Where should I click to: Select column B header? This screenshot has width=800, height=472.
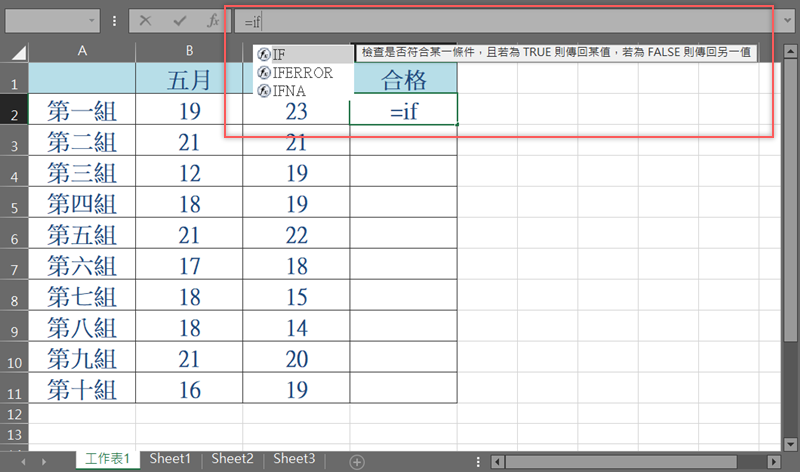point(189,51)
